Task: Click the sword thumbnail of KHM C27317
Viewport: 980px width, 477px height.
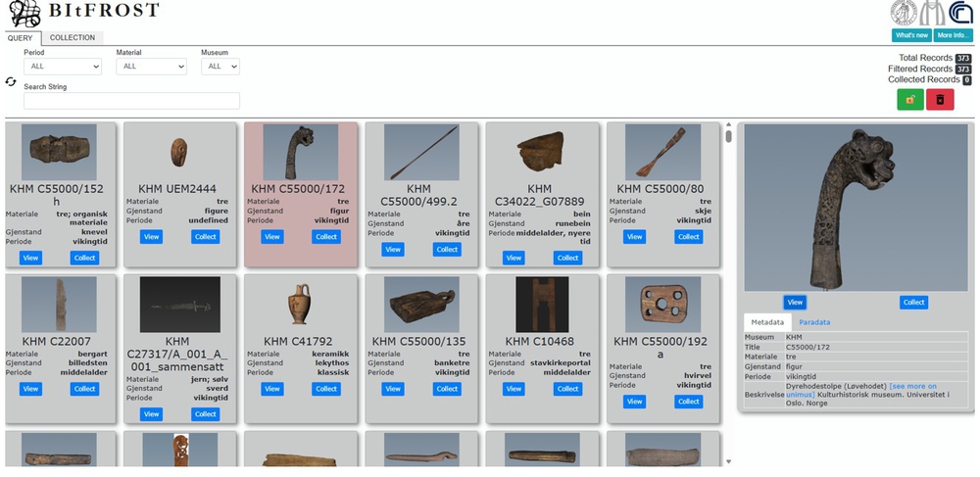Action: click(x=180, y=305)
